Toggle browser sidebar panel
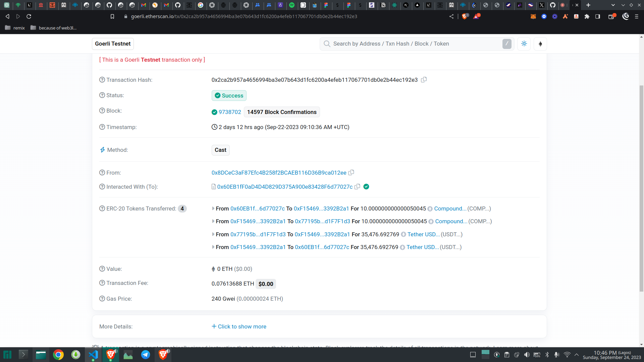Image resolution: width=644 pixels, height=362 pixels. tap(597, 16)
